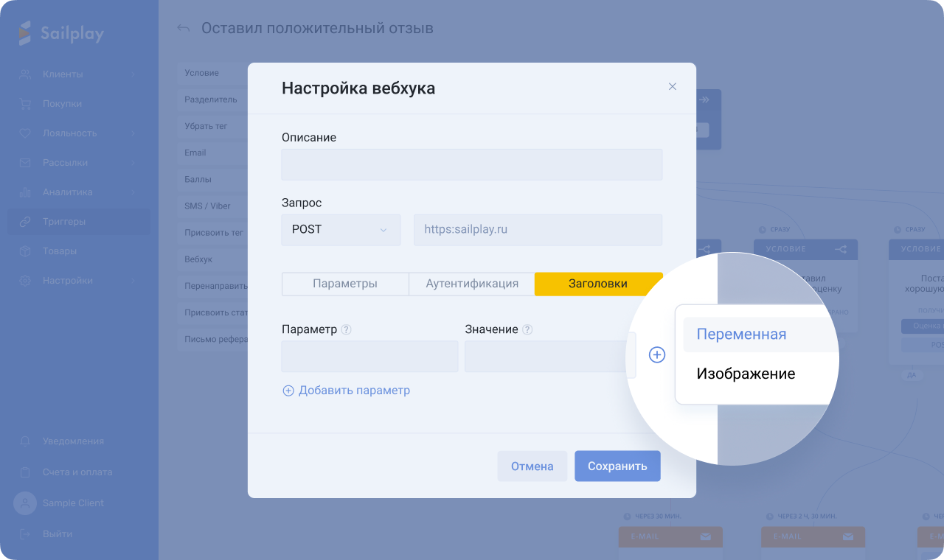Click the Триггеры link icon
Screen dimensions: 944x560
25,222
